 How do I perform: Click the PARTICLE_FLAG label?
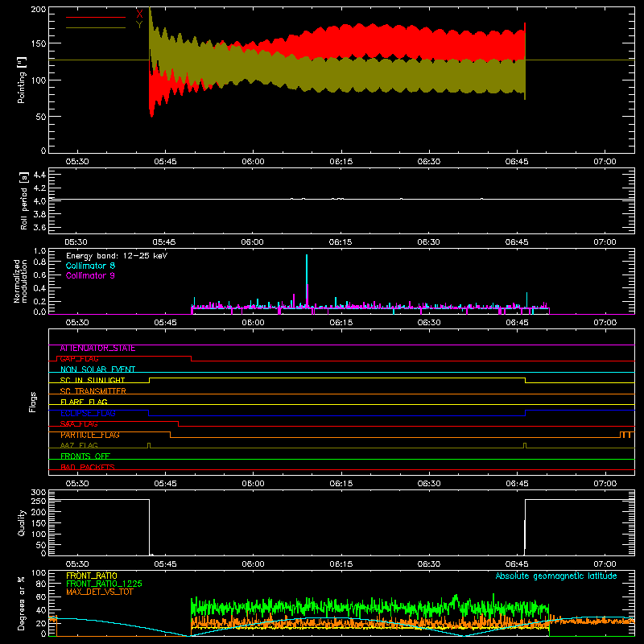click(x=90, y=435)
